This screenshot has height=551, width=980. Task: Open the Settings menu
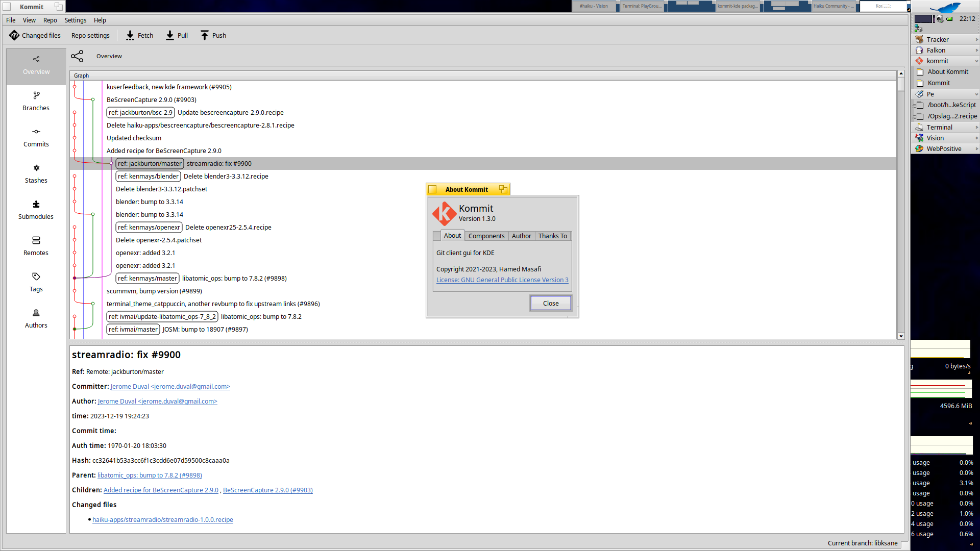pos(76,20)
